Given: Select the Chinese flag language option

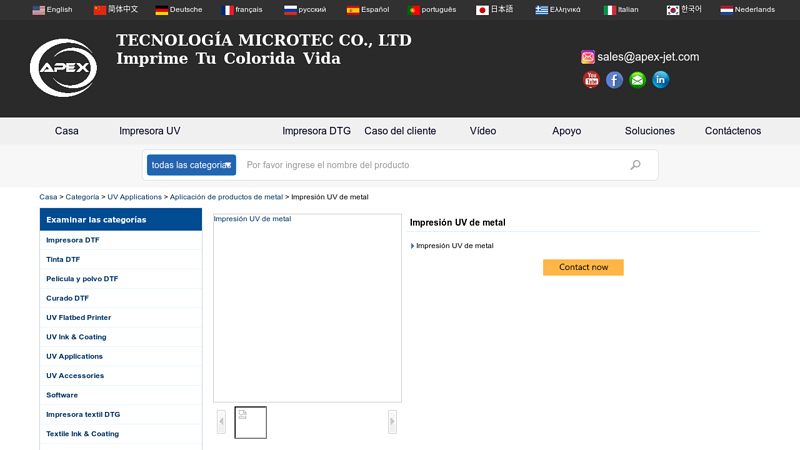Looking at the screenshot, I should (x=116, y=10).
